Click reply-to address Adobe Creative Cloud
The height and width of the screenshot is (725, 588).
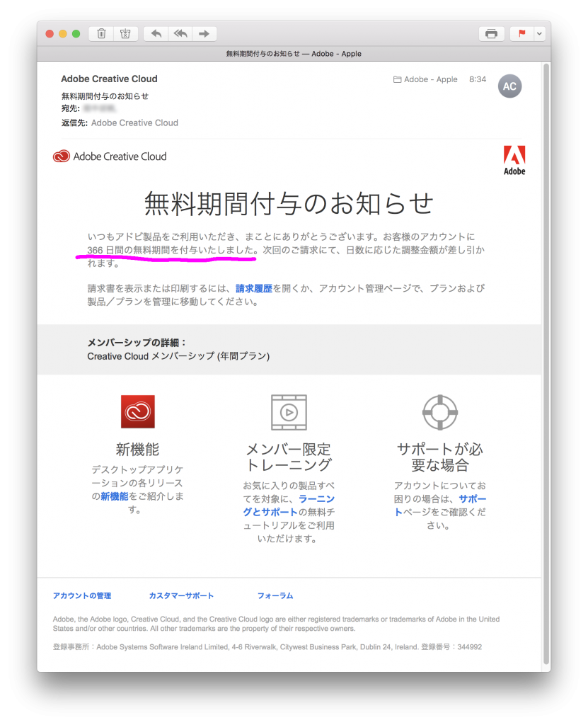coord(134,123)
